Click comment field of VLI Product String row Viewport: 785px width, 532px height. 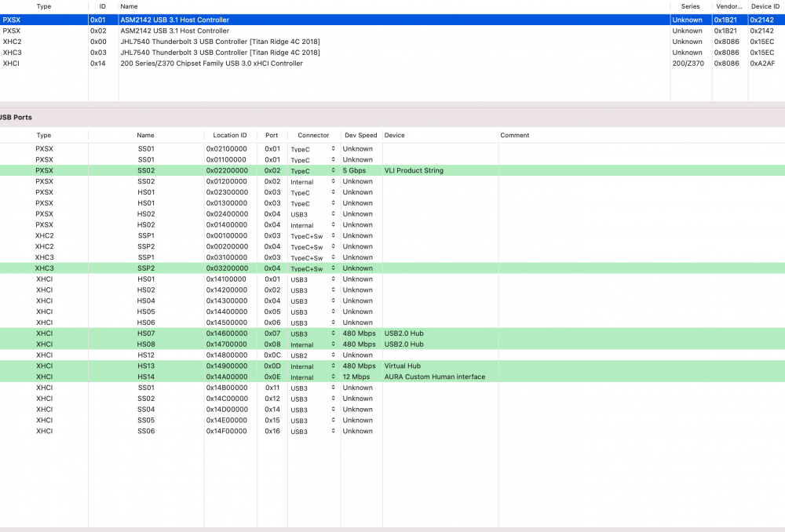(x=642, y=170)
